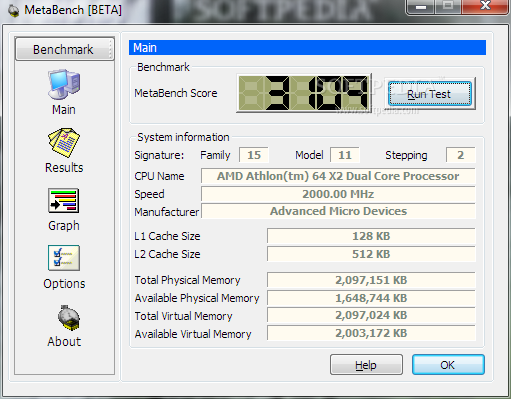511x399 pixels.
Task: Select the Stepping value field 2
Action: click(x=461, y=155)
